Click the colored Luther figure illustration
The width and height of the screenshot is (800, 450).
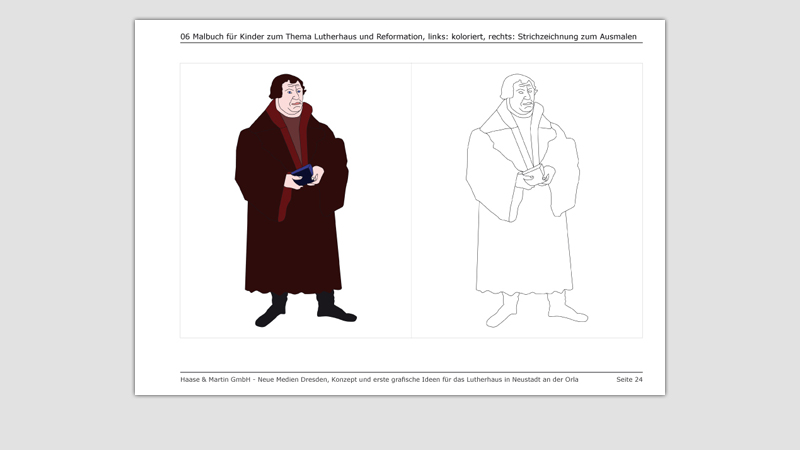pyautogui.click(x=296, y=201)
